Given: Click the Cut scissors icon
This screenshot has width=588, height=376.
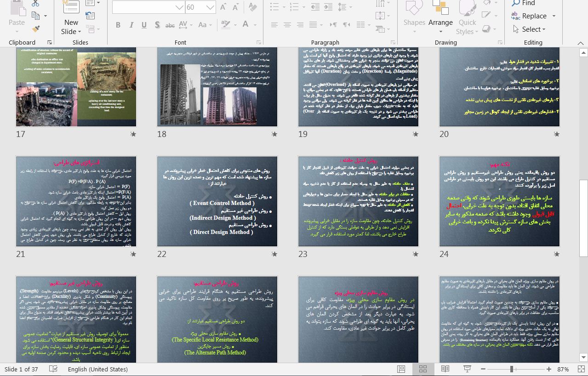Looking at the screenshot, I should (x=35, y=3).
